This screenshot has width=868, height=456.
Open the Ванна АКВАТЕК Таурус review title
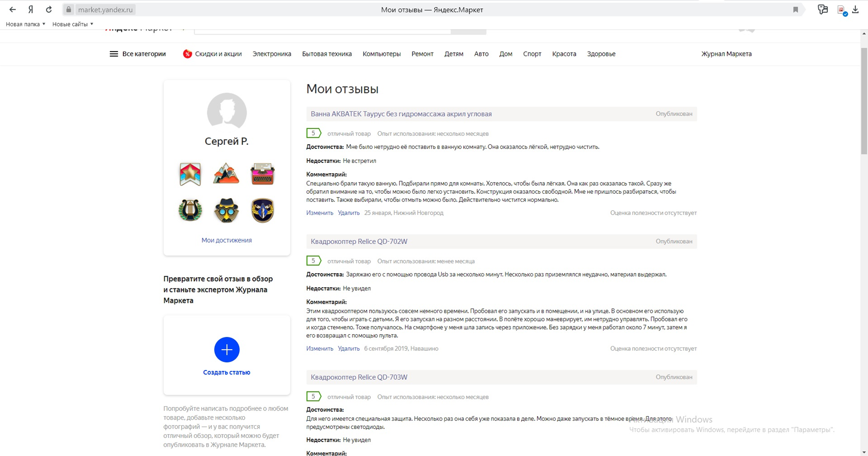pyautogui.click(x=401, y=114)
